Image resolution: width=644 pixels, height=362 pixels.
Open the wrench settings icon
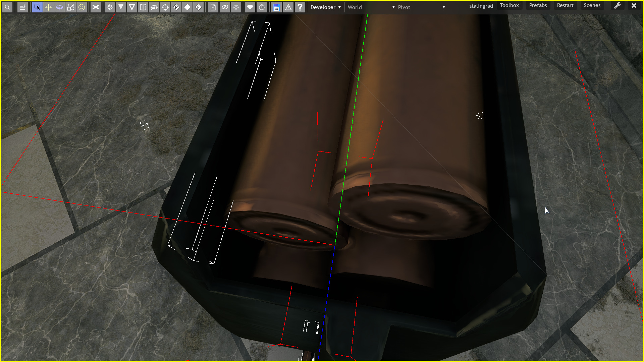click(x=617, y=6)
